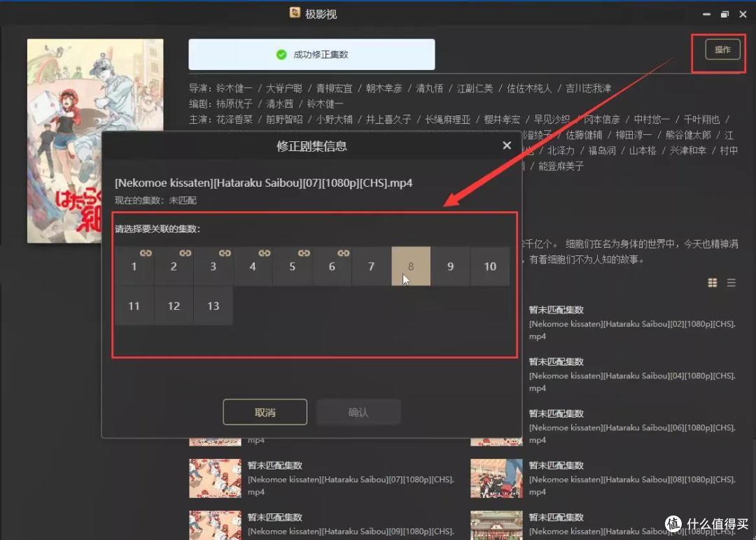Image resolution: width=756 pixels, height=540 pixels.
Task: Click writer name 柿原优子
Action: pos(234,104)
